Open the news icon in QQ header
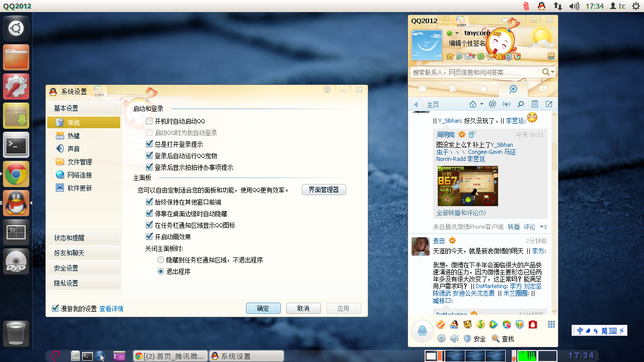This screenshot has height=362, width=644. [x=508, y=57]
